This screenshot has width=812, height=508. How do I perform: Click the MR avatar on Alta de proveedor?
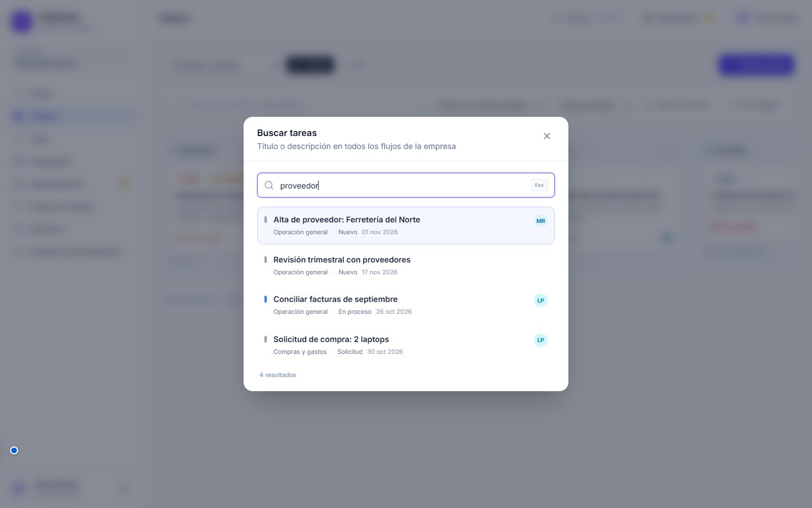click(x=541, y=221)
